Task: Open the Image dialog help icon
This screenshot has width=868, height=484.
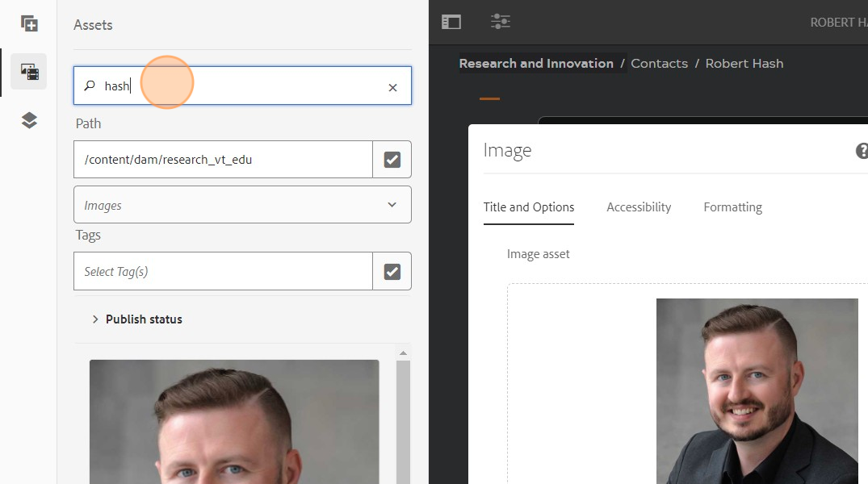Action: click(x=862, y=151)
